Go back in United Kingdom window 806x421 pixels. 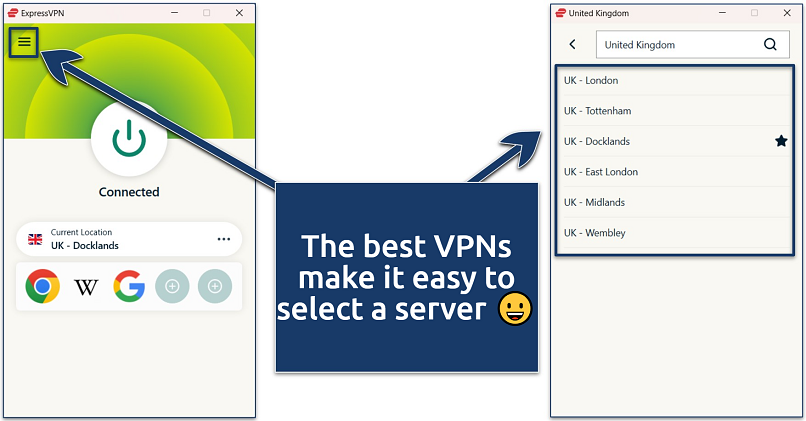coord(573,44)
